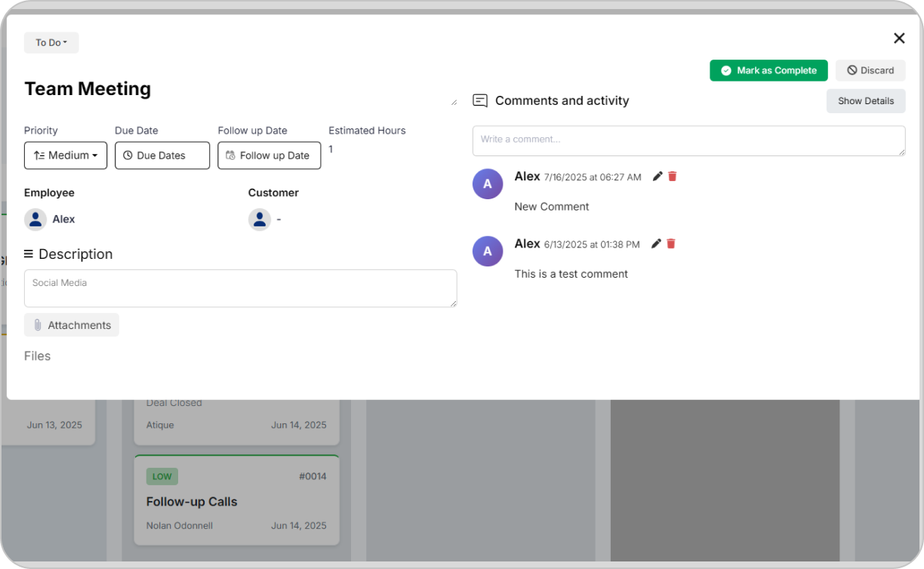
Task: Click the Description text area
Action: pyautogui.click(x=240, y=288)
